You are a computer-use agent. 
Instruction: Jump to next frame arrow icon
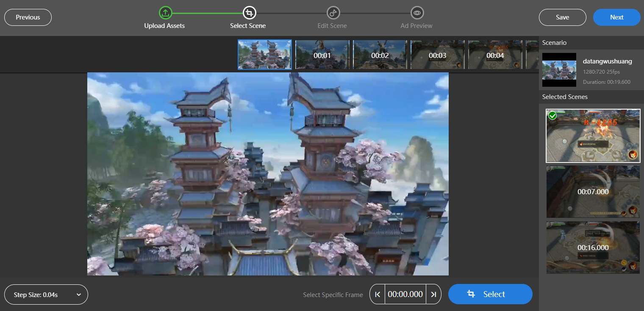tap(433, 294)
